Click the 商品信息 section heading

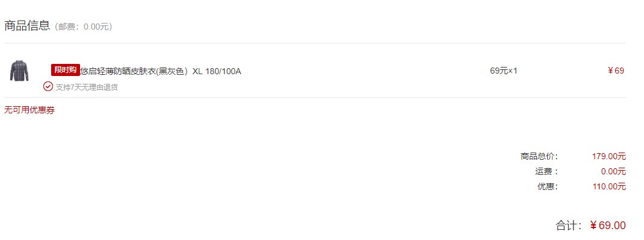click(27, 25)
